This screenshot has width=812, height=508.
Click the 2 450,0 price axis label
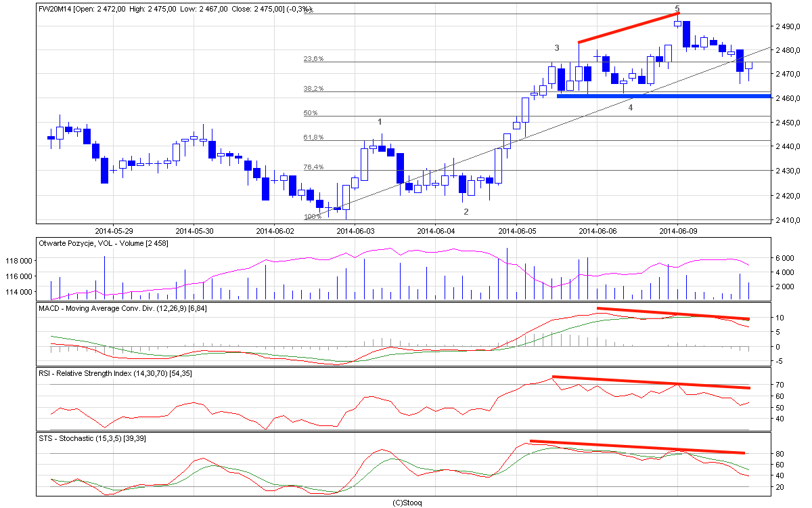787,123
